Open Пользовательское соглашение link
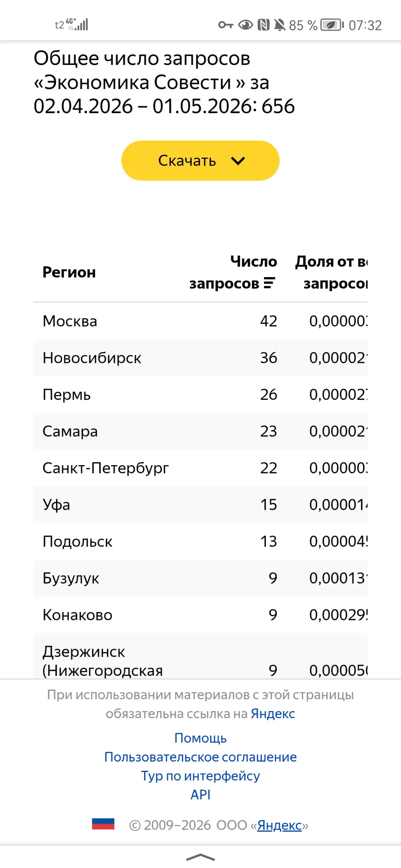401x868 pixels. 200,757
